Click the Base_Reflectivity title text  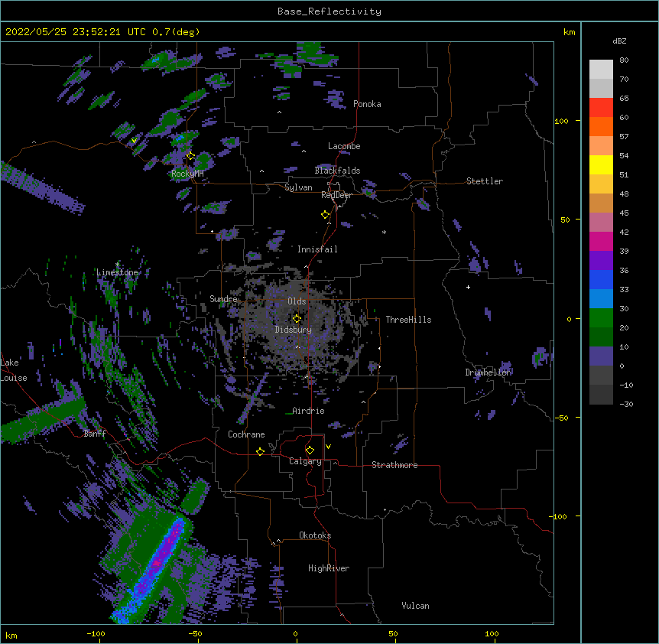point(329,11)
